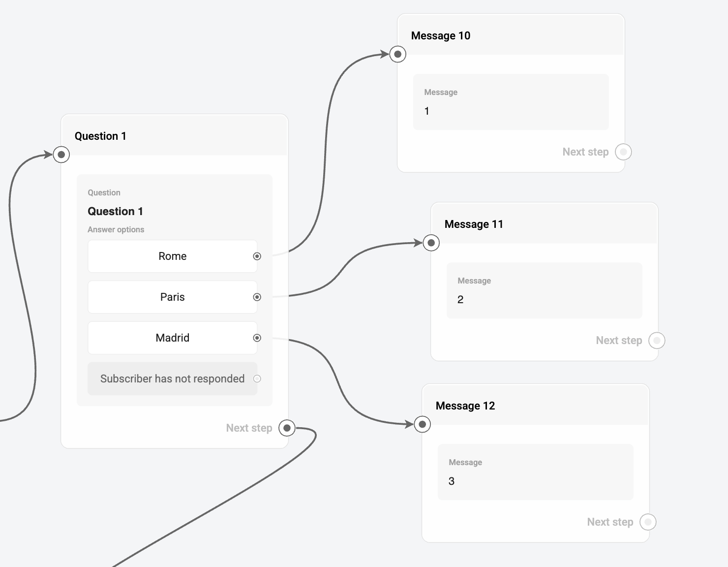Click the Message 11 input connector
Image resolution: width=728 pixels, height=567 pixels.
tap(431, 243)
